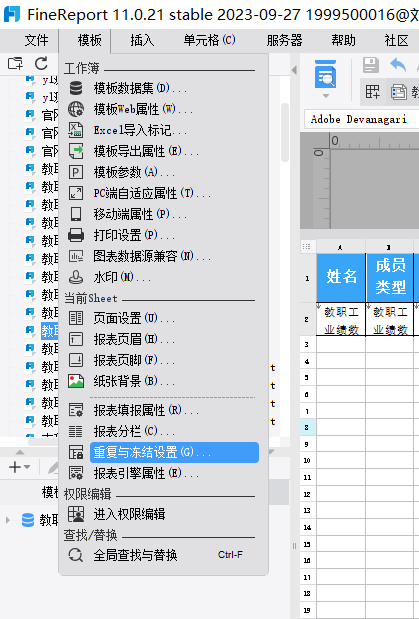Click the header icon beside 报表页眉
Viewport: 419px width, 619px height.
pos(76,339)
